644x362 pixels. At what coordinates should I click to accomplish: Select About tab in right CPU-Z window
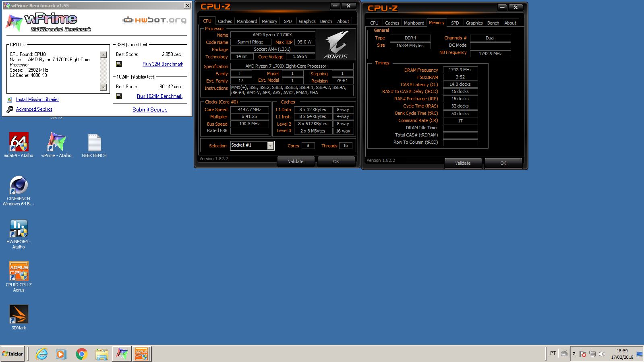(510, 23)
